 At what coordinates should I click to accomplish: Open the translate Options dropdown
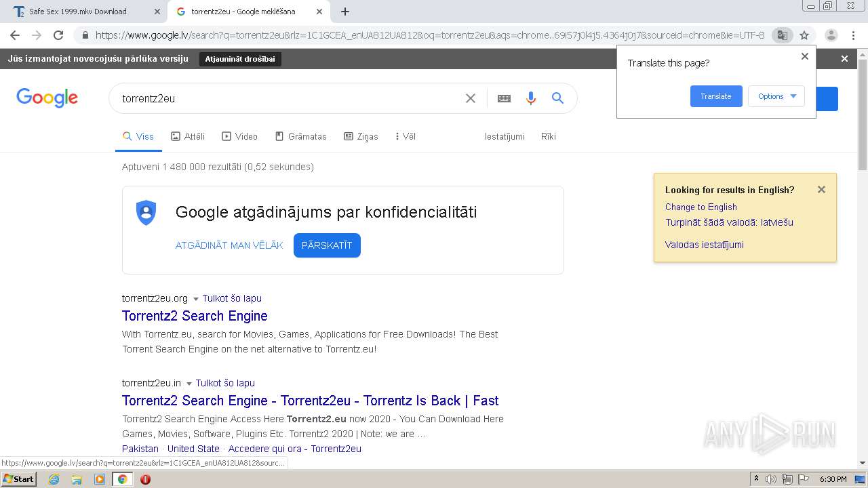(x=776, y=96)
